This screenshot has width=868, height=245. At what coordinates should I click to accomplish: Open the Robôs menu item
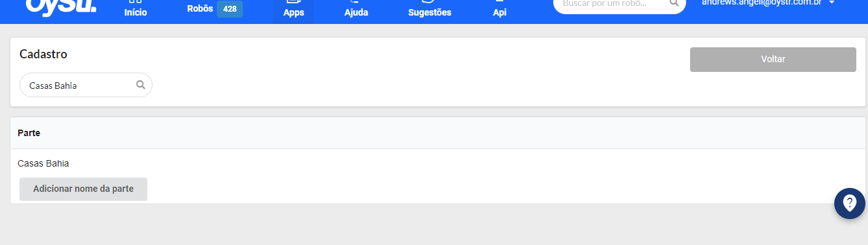[x=200, y=9]
